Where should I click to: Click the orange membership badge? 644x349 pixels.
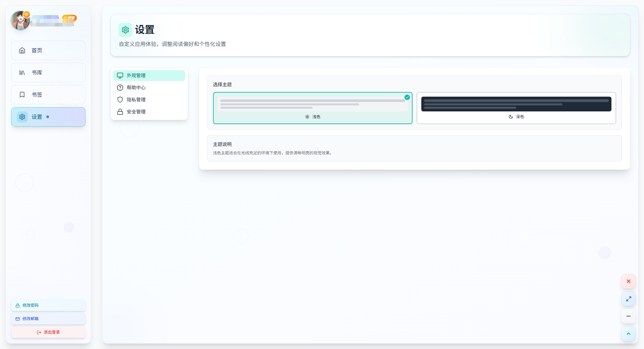[x=69, y=18]
